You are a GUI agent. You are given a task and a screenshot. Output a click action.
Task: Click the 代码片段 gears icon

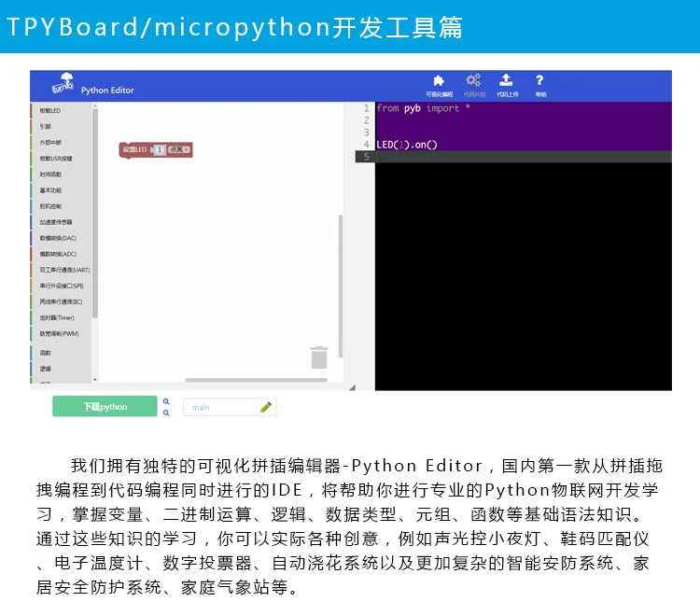(473, 80)
